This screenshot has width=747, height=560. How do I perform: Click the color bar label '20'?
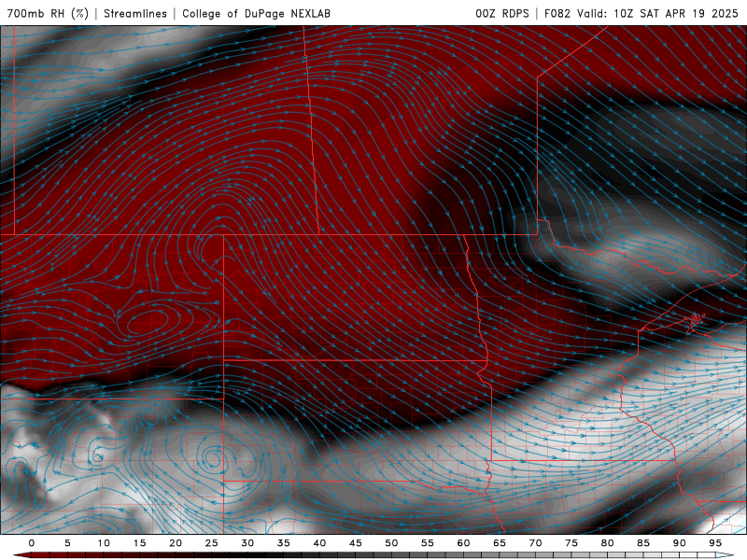[176, 543]
